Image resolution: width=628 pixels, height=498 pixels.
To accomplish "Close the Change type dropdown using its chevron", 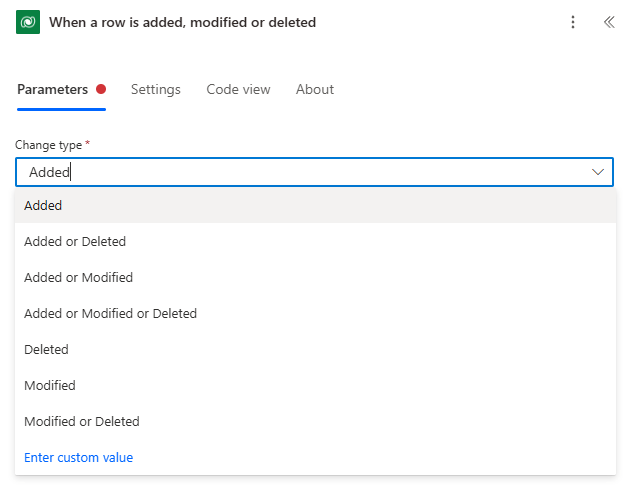I will point(598,172).
